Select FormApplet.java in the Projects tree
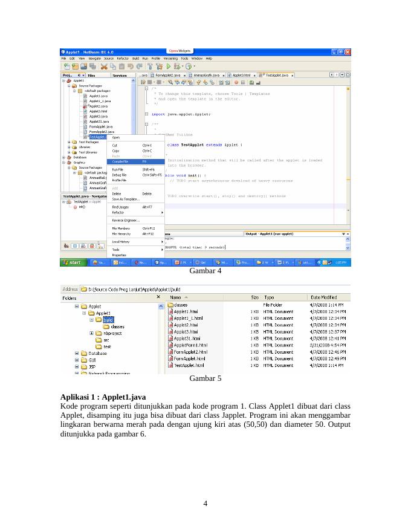 101,126
